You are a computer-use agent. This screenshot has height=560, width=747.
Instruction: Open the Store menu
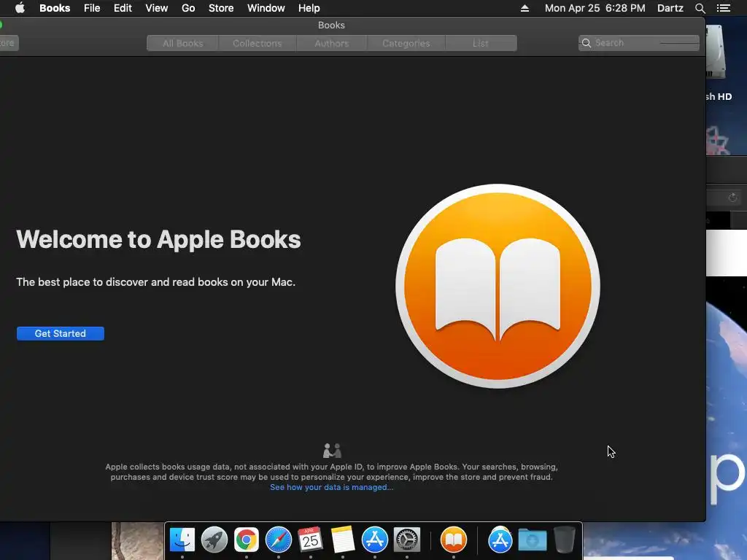[x=221, y=8]
